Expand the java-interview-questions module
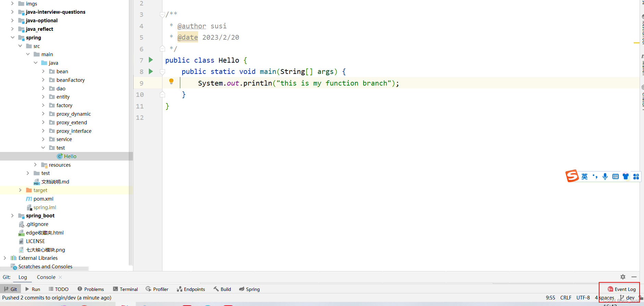644x306 pixels. [x=12, y=12]
